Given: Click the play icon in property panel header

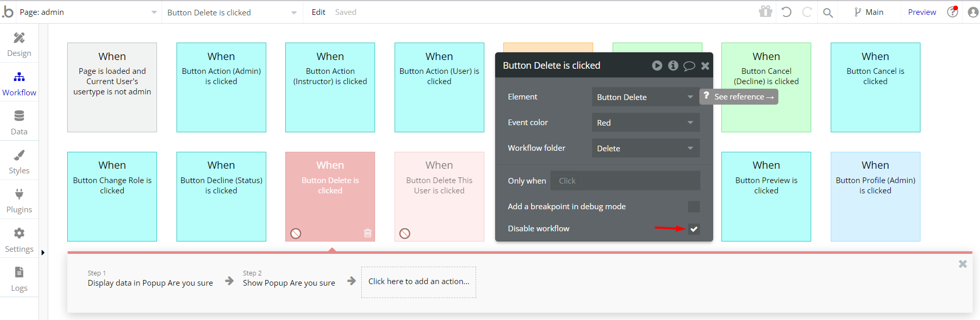Looking at the screenshot, I should (657, 66).
